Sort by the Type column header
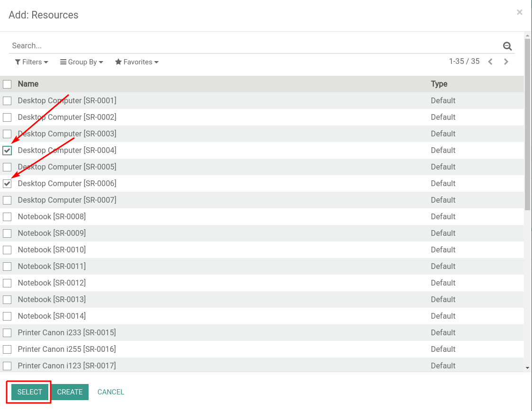Image resolution: width=532 pixels, height=411 pixels. pyautogui.click(x=439, y=84)
